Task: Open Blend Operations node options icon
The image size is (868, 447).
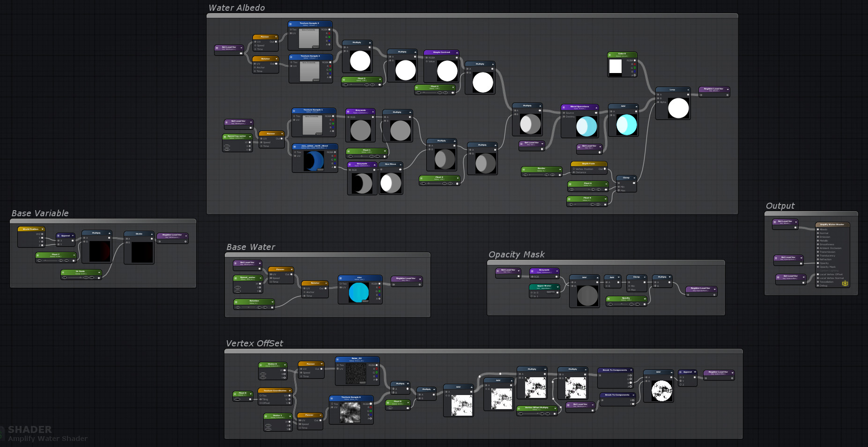Action: tap(564, 107)
